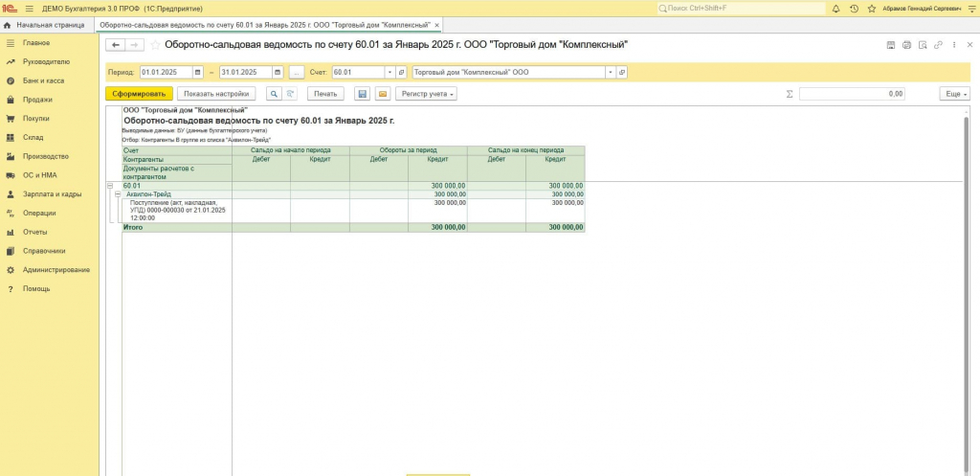
Task: Click the cancel search icon
Action: [289, 94]
